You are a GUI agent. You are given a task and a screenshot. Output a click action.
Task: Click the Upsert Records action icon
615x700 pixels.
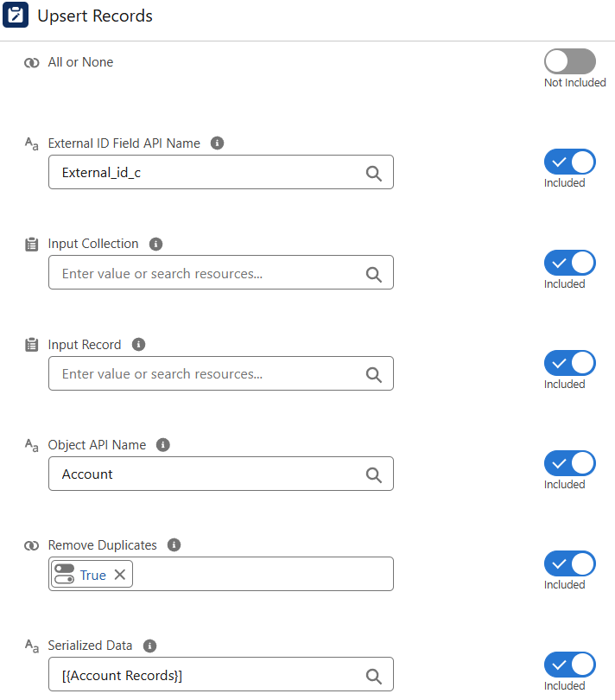click(x=16, y=16)
